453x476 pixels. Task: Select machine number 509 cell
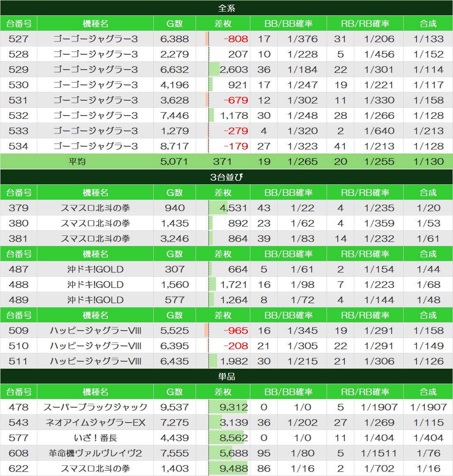(19, 330)
